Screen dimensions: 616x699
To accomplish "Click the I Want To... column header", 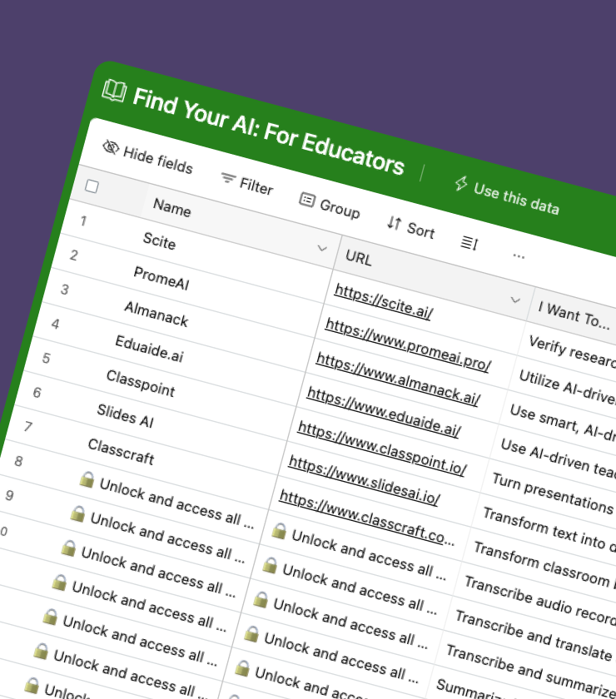I will click(x=574, y=315).
